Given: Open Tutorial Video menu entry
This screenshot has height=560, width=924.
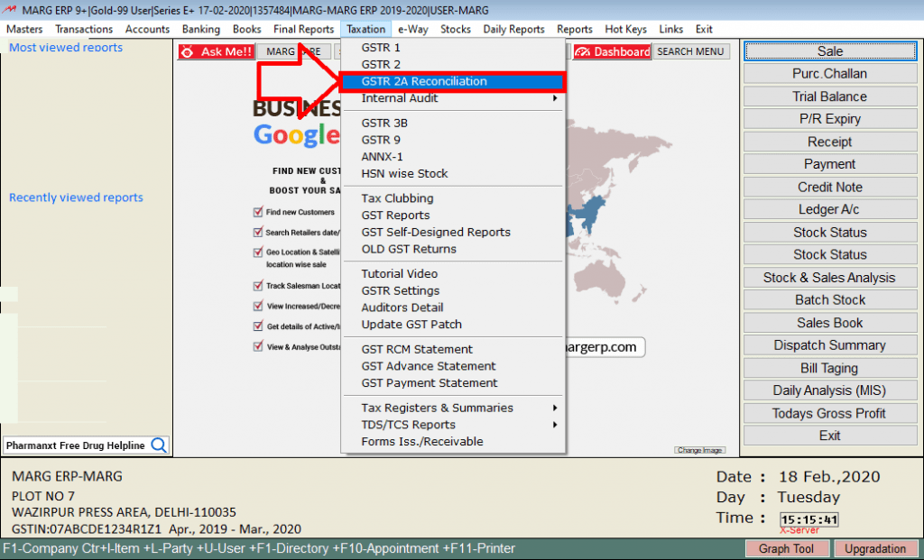Looking at the screenshot, I should coord(453,274).
